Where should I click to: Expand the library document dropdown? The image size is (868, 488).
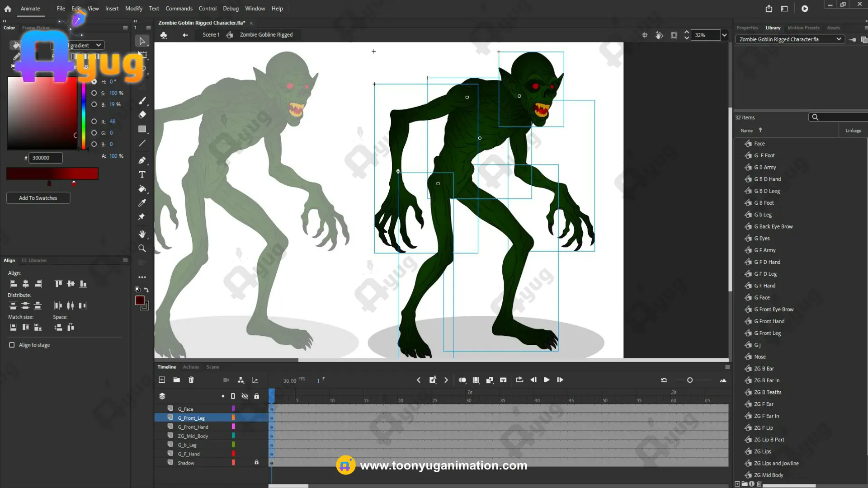pyautogui.click(x=839, y=39)
